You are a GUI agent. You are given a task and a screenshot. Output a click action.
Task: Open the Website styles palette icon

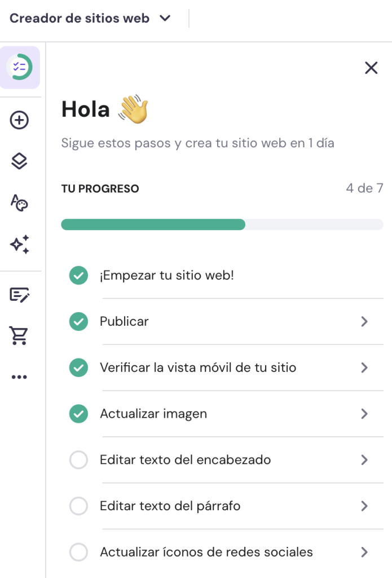click(20, 202)
